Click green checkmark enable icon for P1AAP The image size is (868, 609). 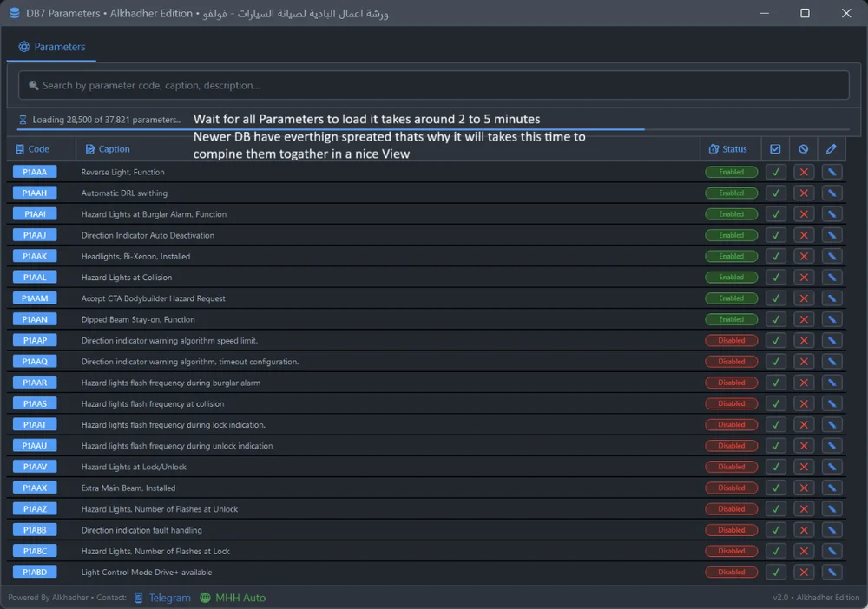point(776,341)
